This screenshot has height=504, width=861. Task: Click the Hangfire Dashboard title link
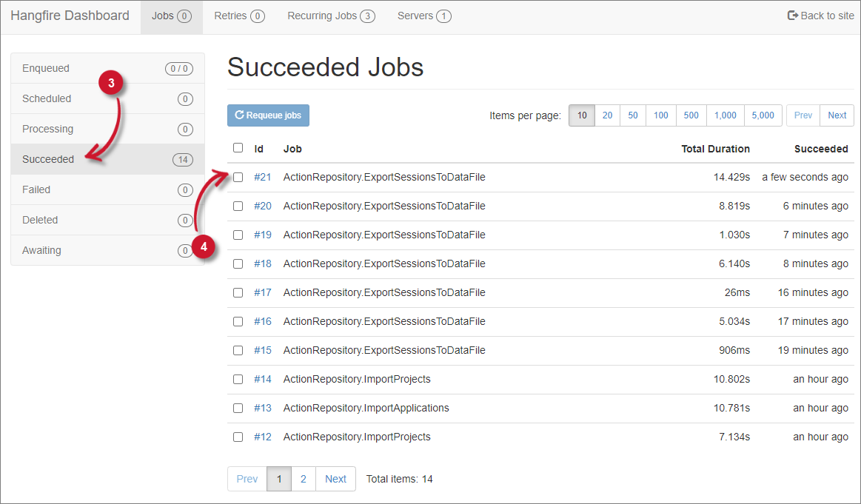pyautogui.click(x=70, y=15)
